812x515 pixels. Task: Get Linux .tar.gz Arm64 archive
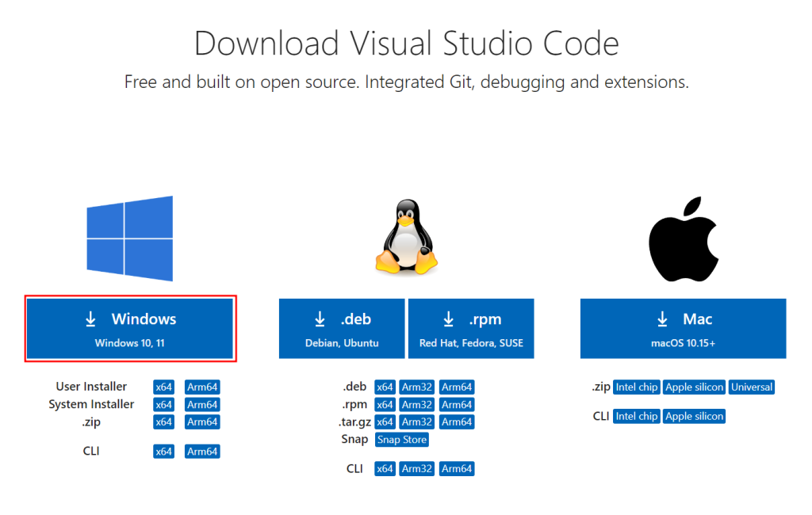coord(457,422)
